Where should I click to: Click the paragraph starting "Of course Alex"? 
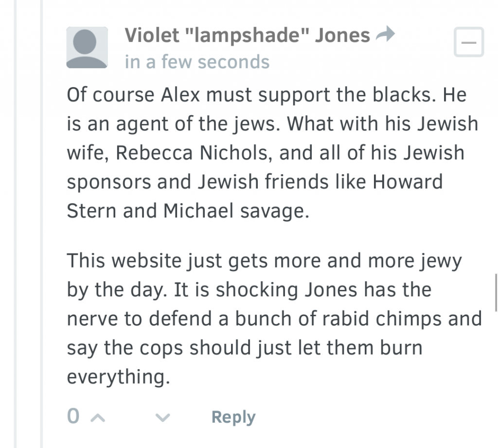[x=272, y=153]
